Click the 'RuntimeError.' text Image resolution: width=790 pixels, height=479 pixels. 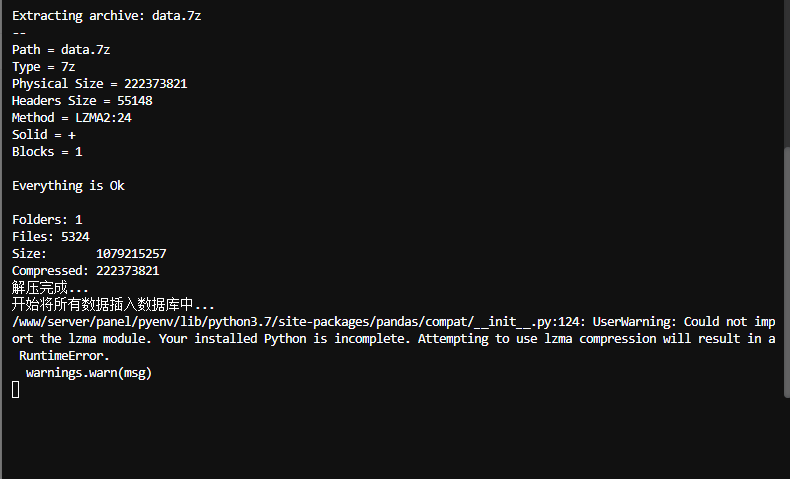64,356
